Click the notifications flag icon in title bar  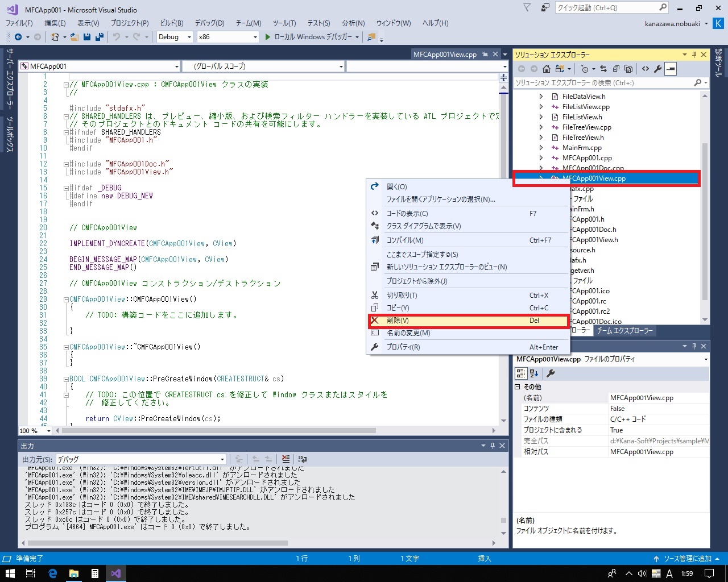click(x=527, y=8)
